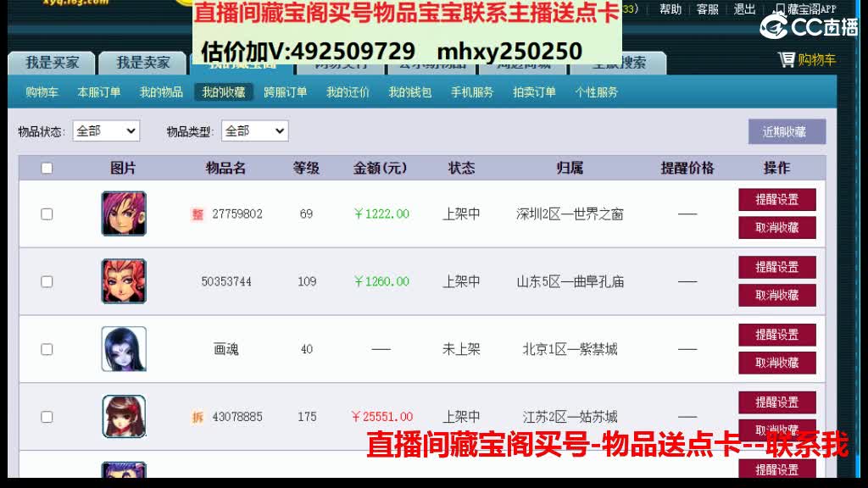The width and height of the screenshot is (868, 488).
Task: Check the box for the 画魂 row
Action: click(47, 349)
